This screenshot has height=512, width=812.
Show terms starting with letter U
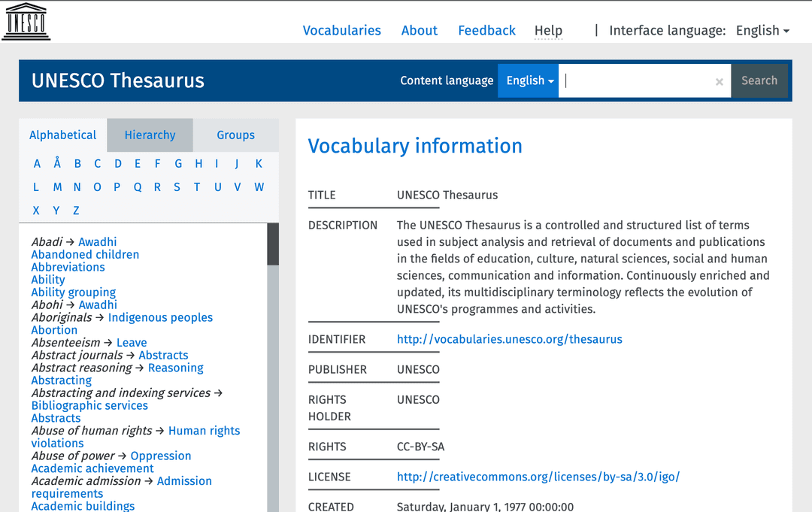point(218,187)
